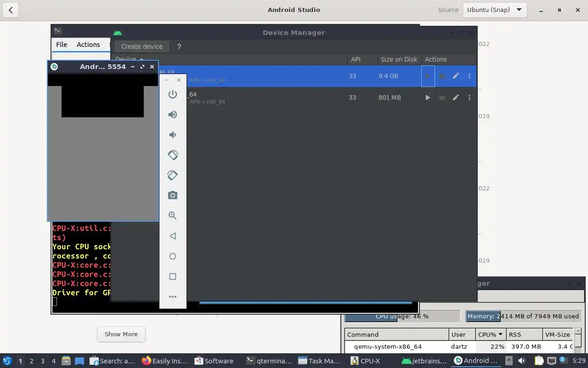Tap the emulator Back triangle button
This screenshot has width=588, height=368.
[173, 236]
